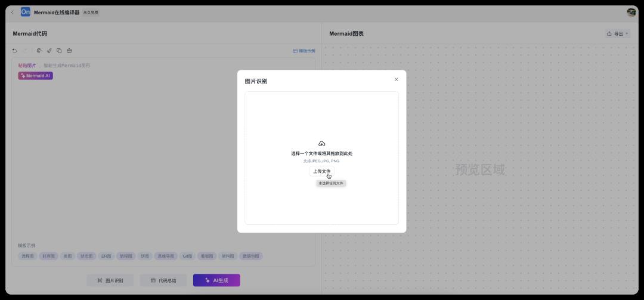Click the 代码总结 button
Viewport: 644px width, 300px height.
point(163,280)
